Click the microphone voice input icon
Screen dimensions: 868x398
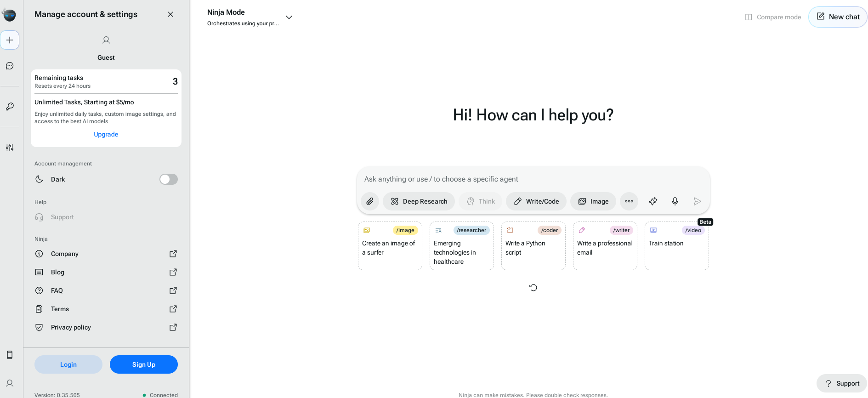tap(675, 201)
